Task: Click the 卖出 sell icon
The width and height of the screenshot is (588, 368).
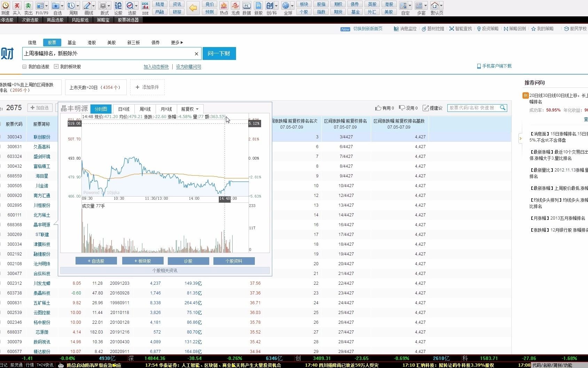Action: pyautogui.click(x=28, y=6)
